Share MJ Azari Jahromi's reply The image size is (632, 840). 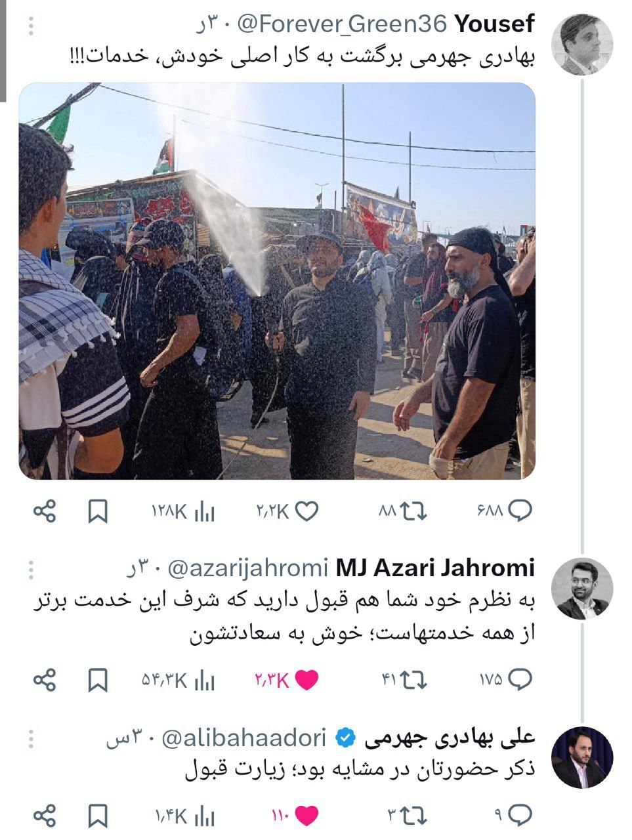pyautogui.click(x=45, y=680)
